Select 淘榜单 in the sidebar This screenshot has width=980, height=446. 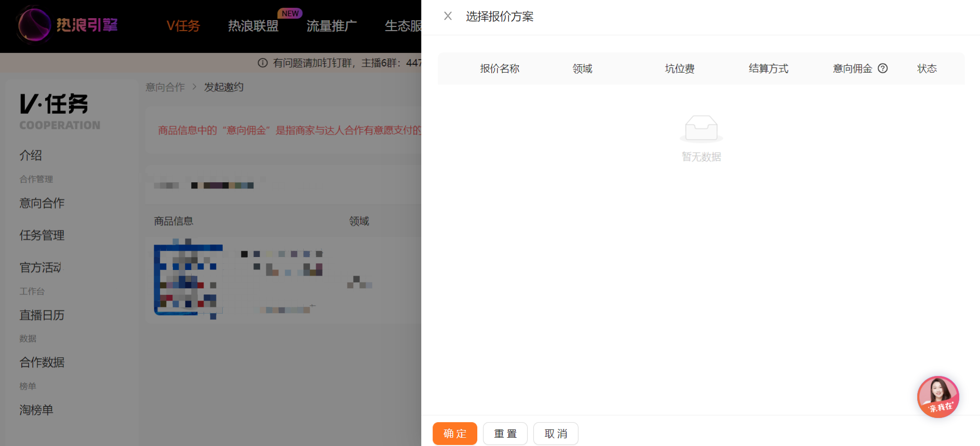point(36,410)
